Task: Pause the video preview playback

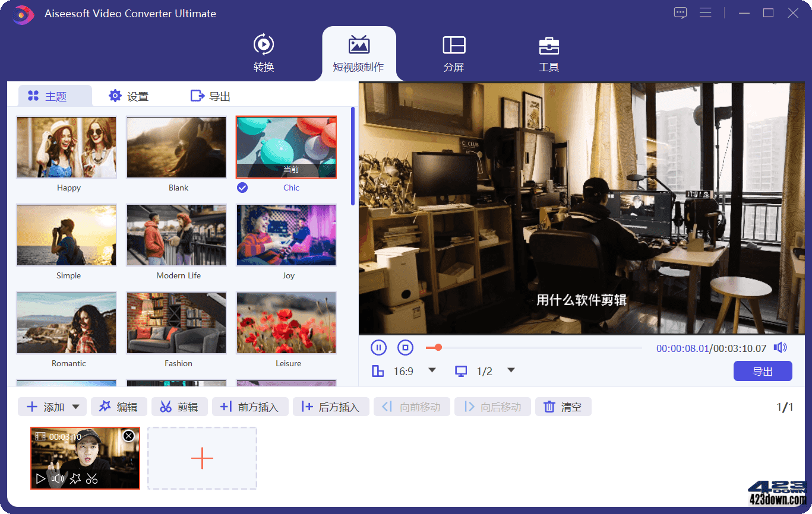Action: click(x=378, y=347)
